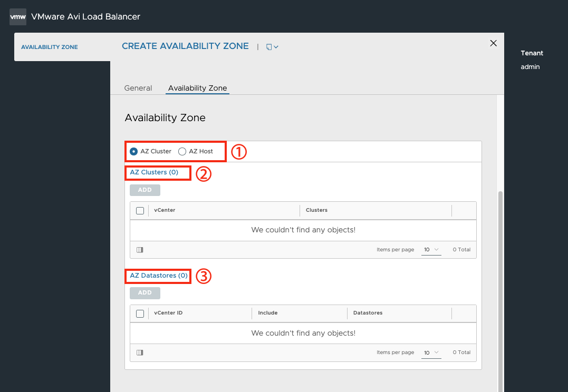This screenshot has width=568, height=392.
Task: Open items per page dropdown for AZ Datastores
Action: (x=431, y=352)
